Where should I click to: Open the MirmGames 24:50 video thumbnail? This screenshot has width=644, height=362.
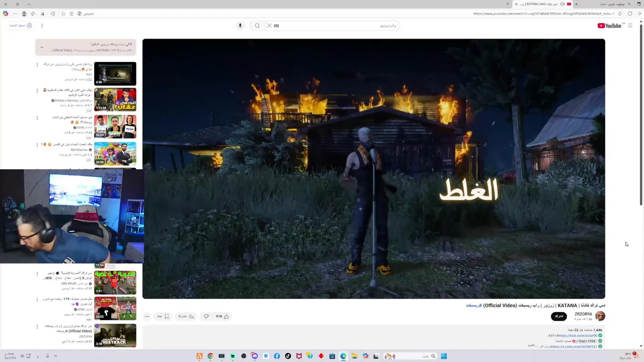[115, 153]
